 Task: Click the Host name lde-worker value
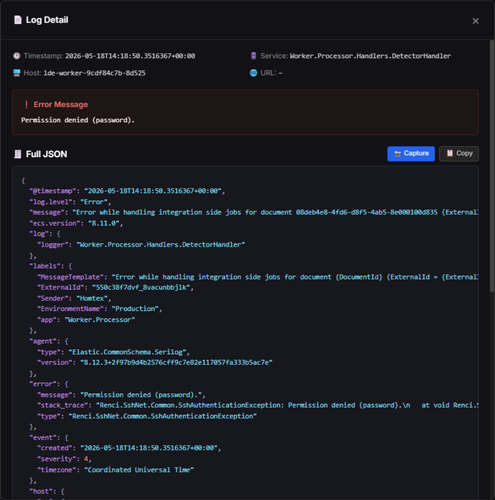(94, 73)
